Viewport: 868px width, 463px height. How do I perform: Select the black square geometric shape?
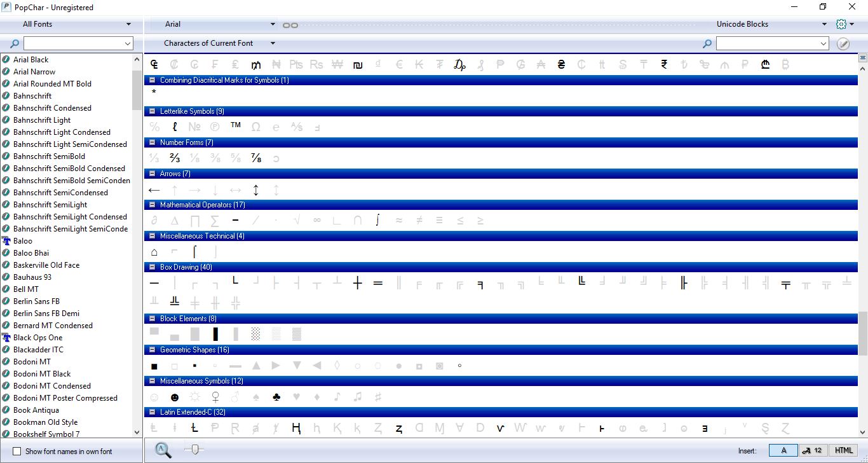tap(154, 366)
